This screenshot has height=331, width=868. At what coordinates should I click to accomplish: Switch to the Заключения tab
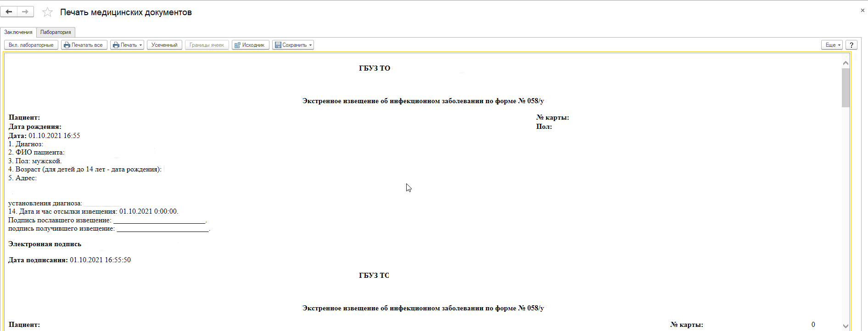coord(18,32)
